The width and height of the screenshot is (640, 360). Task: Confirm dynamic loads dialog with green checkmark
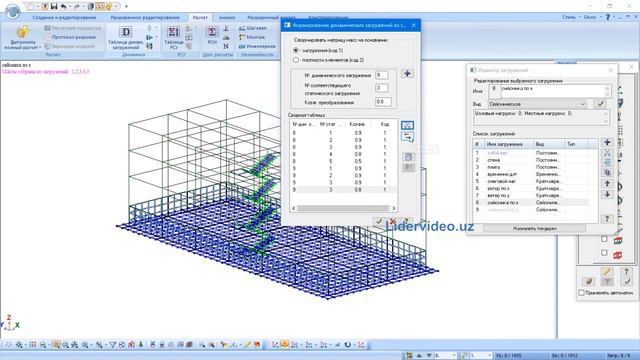[379, 221]
